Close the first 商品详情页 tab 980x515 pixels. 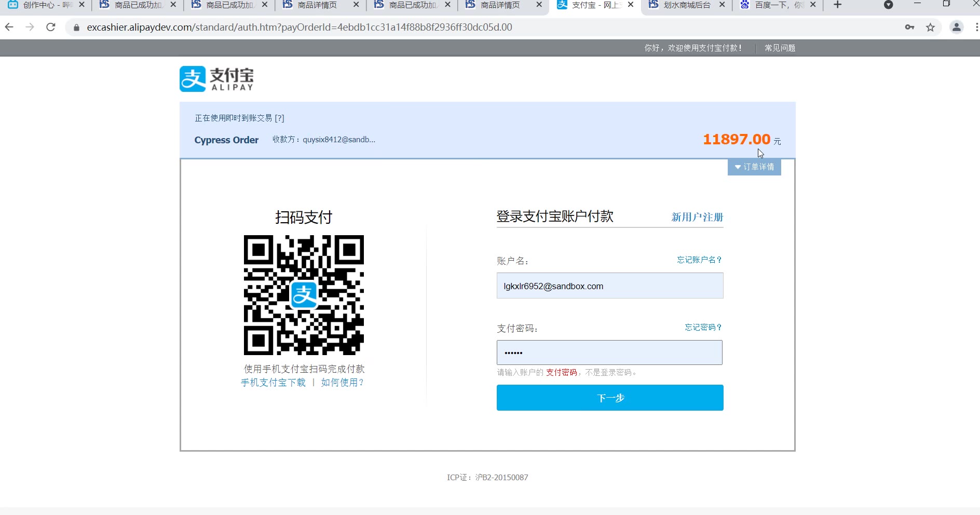tap(356, 5)
